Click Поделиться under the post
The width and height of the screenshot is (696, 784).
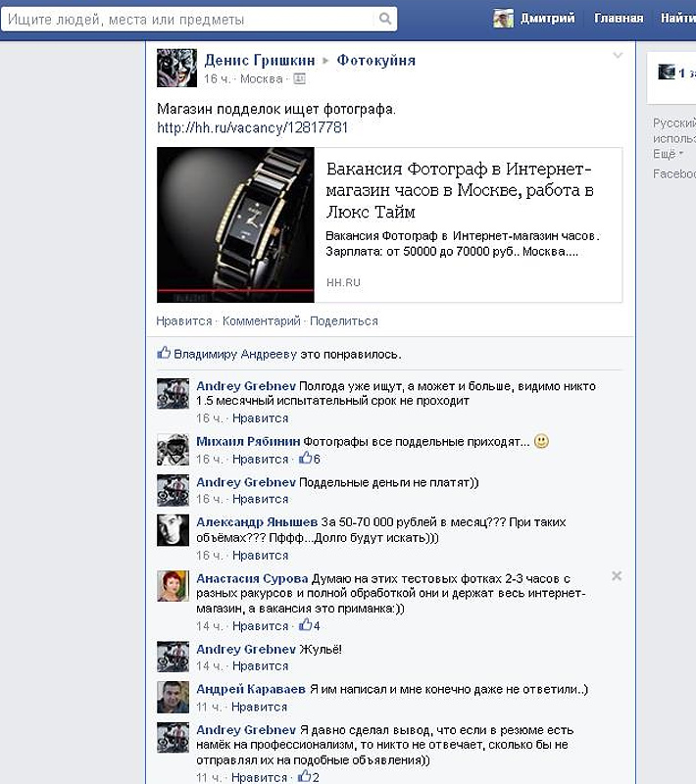(344, 321)
